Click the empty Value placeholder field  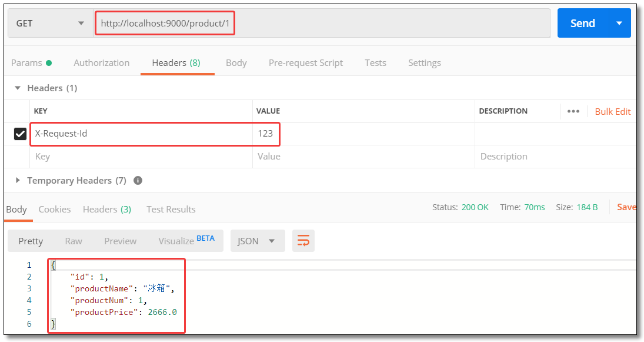point(363,157)
